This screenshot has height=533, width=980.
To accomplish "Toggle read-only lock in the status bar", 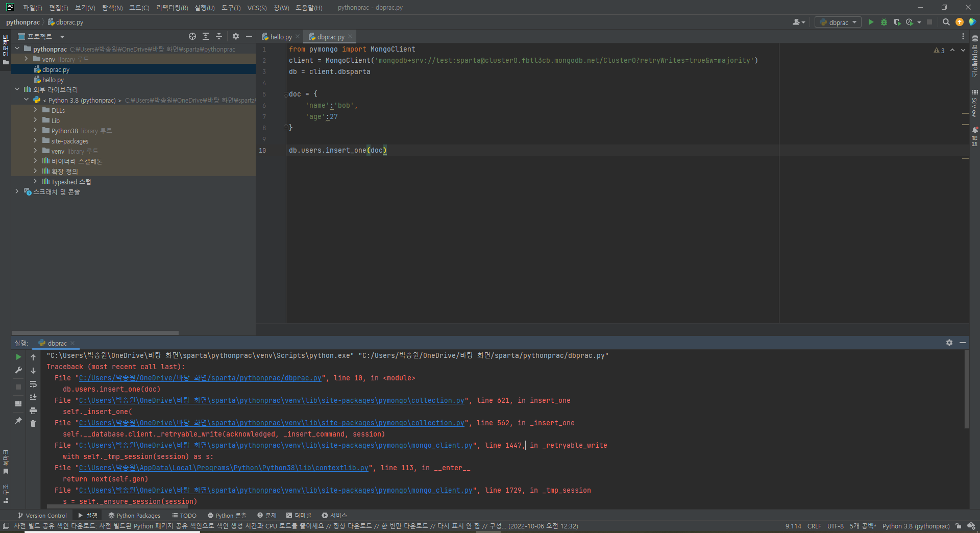I will (x=959, y=526).
